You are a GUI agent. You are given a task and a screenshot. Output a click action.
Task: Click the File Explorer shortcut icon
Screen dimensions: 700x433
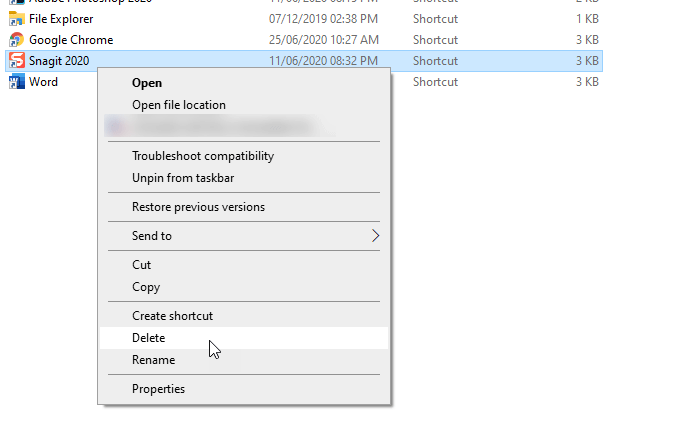(x=16, y=19)
